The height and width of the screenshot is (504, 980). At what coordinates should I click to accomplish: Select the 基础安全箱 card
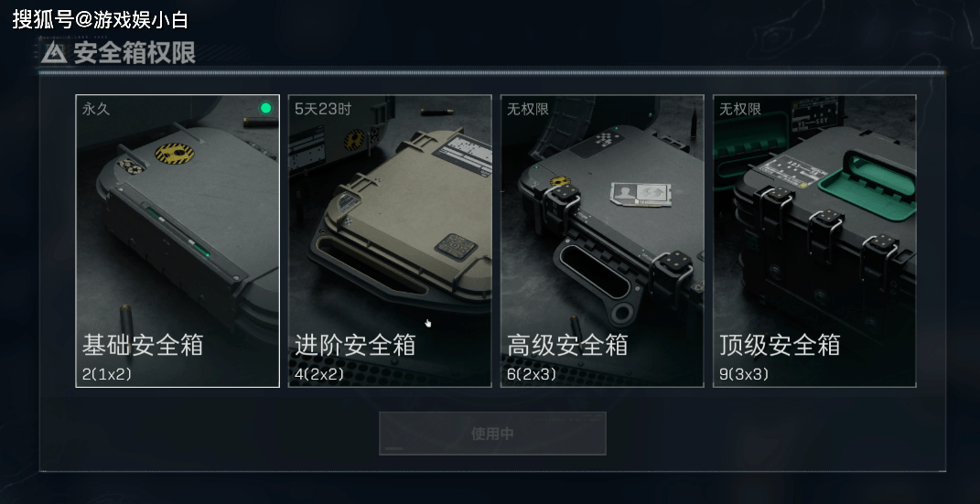[178, 241]
